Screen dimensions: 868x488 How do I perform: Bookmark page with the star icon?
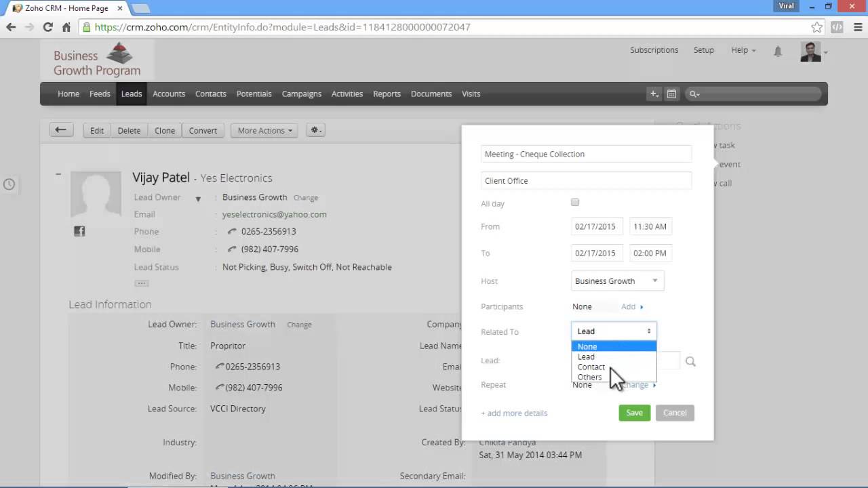[817, 27]
